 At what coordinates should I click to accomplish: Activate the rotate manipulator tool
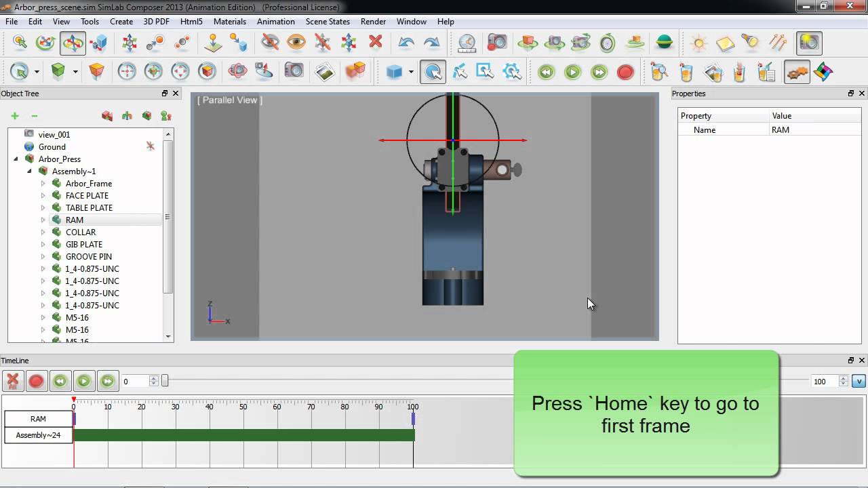[45, 43]
